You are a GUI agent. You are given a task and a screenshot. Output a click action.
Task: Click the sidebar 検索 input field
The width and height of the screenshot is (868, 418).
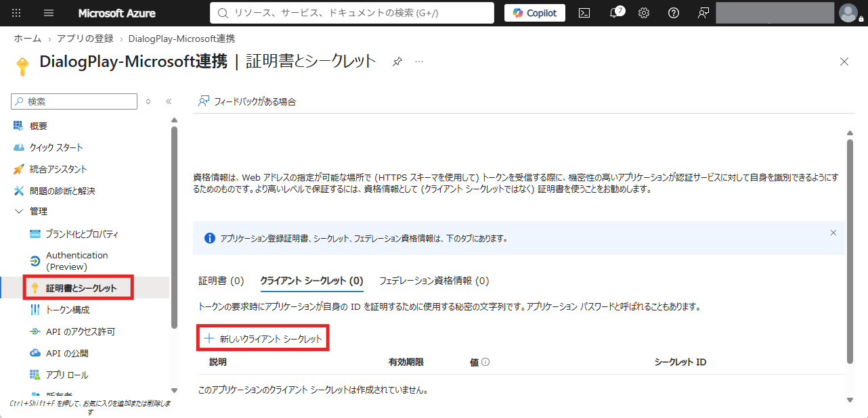tap(74, 101)
